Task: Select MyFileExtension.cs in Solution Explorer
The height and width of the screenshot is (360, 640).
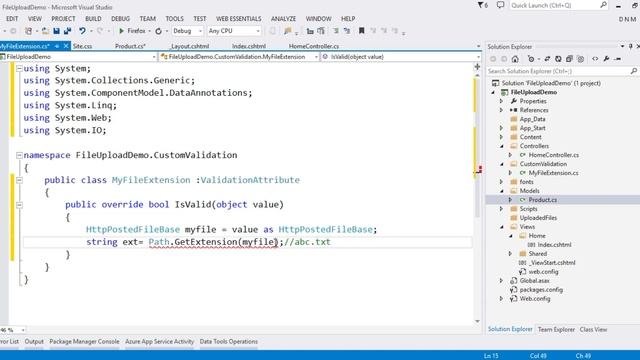Action: [553, 173]
